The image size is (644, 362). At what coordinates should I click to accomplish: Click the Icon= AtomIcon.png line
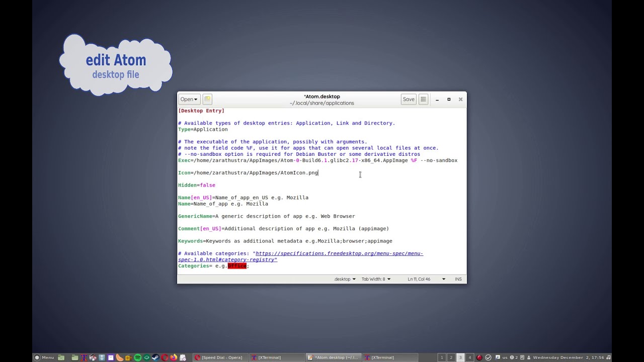tap(248, 173)
